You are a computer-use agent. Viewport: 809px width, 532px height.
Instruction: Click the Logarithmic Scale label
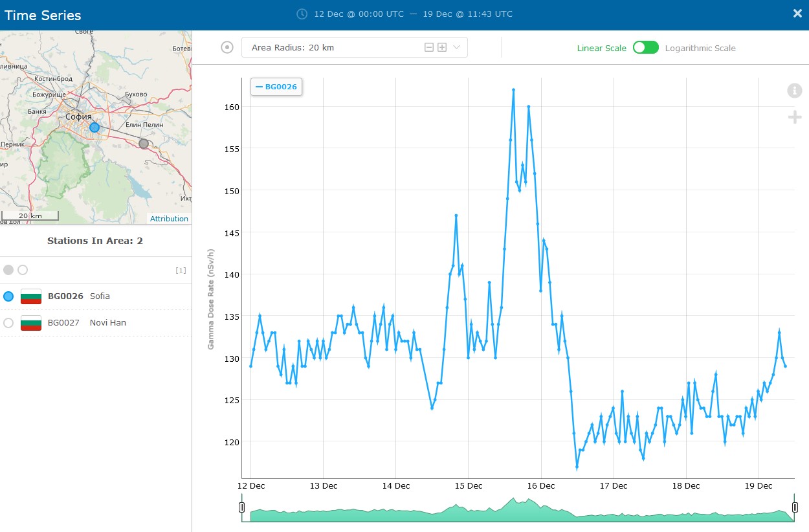click(x=700, y=49)
